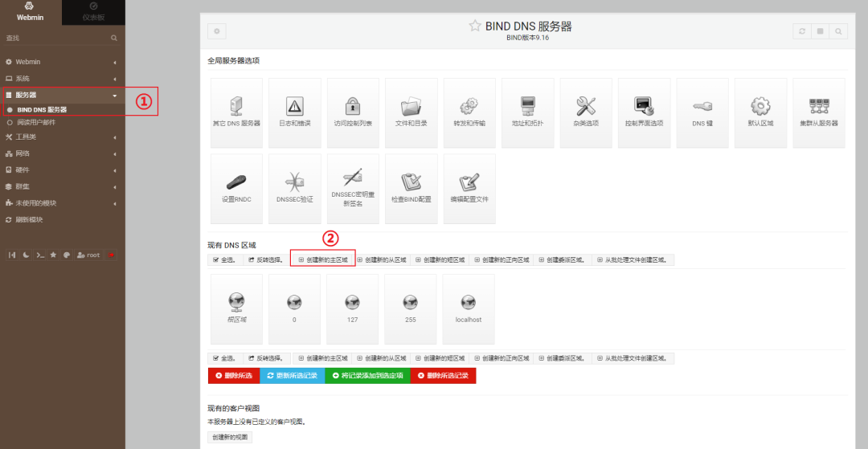Click 创建新的主区域 above the zone icons

323,259
